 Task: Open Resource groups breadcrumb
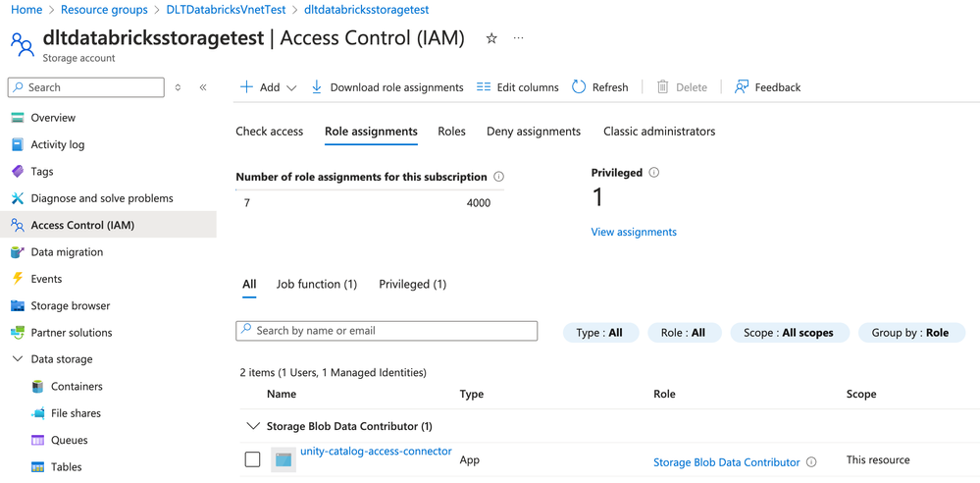pos(104,10)
